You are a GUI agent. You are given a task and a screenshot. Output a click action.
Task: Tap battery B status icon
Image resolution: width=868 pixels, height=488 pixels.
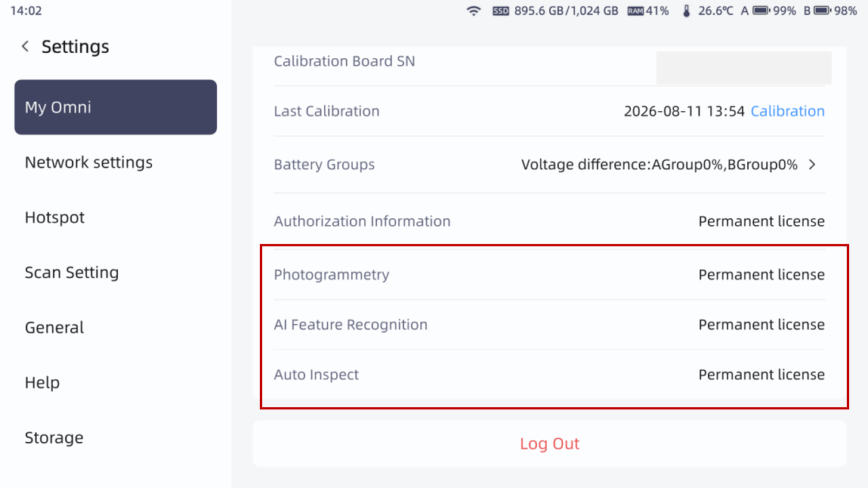822,11
